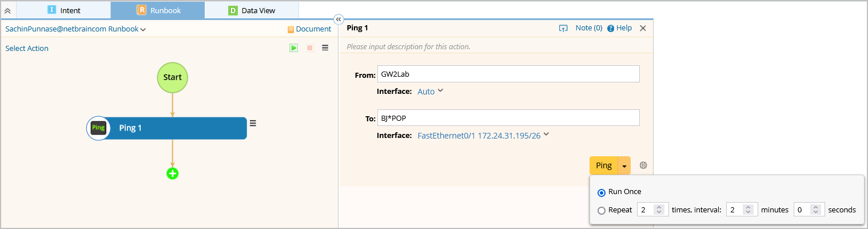Switch to the Data View tab
This screenshot has width=868, height=229.
click(251, 10)
